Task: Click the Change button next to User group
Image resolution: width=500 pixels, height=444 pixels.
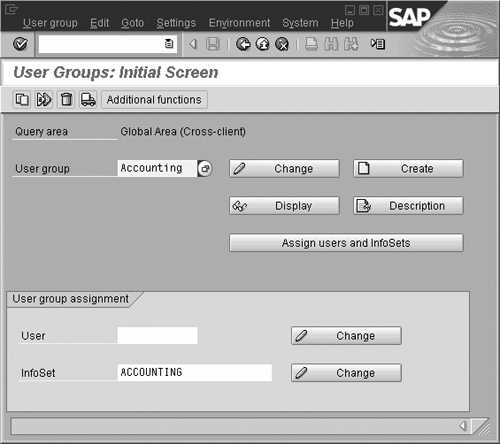Action: pyautogui.click(x=284, y=168)
